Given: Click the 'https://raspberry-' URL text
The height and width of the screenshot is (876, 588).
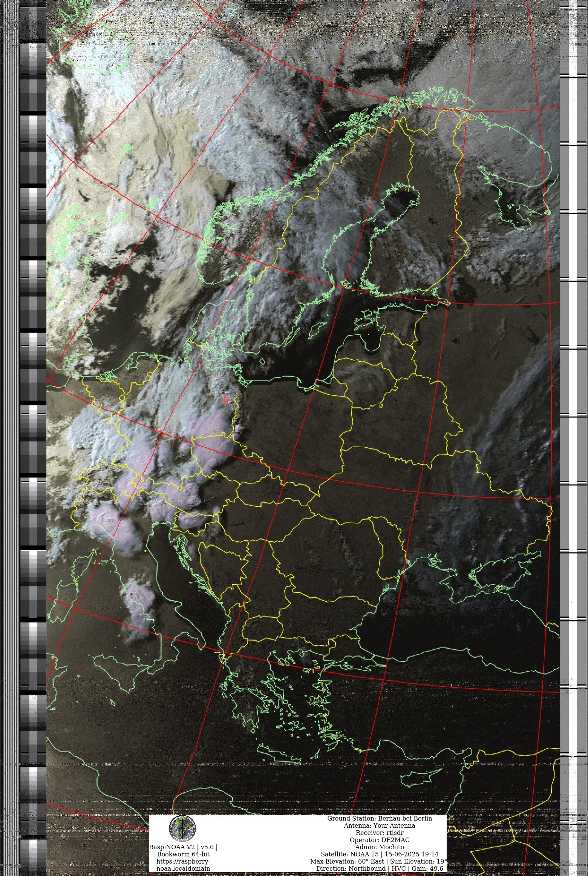Looking at the screenshot, I should tap(183, 861).
